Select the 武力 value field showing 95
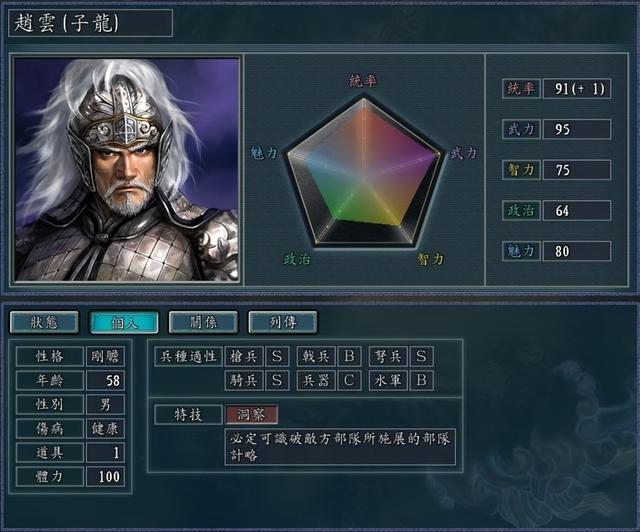This screenshot has height=532, width=640. [x=577, y=129]
